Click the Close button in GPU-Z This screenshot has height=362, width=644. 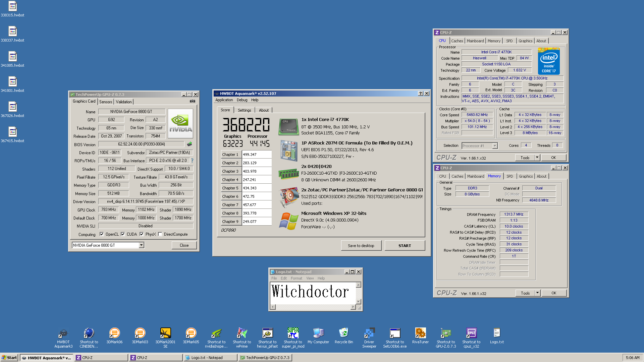184,245
